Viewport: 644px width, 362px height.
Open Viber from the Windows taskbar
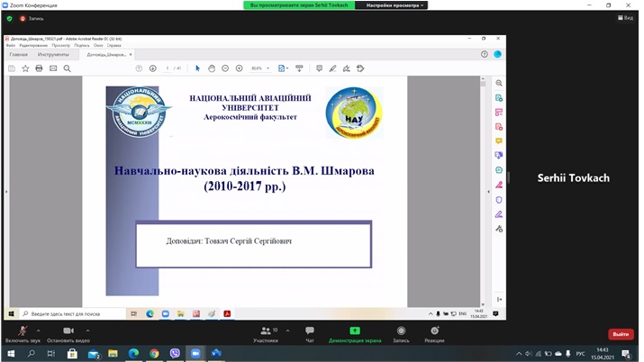point(175,354)
